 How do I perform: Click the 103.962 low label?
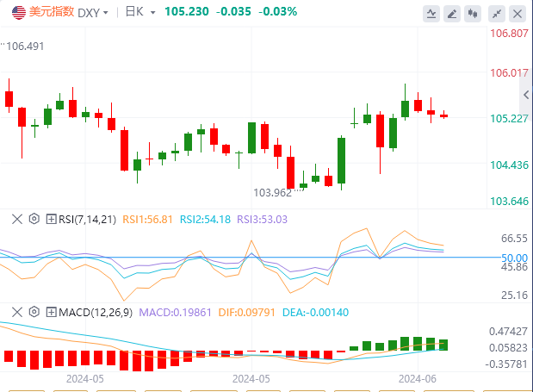273,193
